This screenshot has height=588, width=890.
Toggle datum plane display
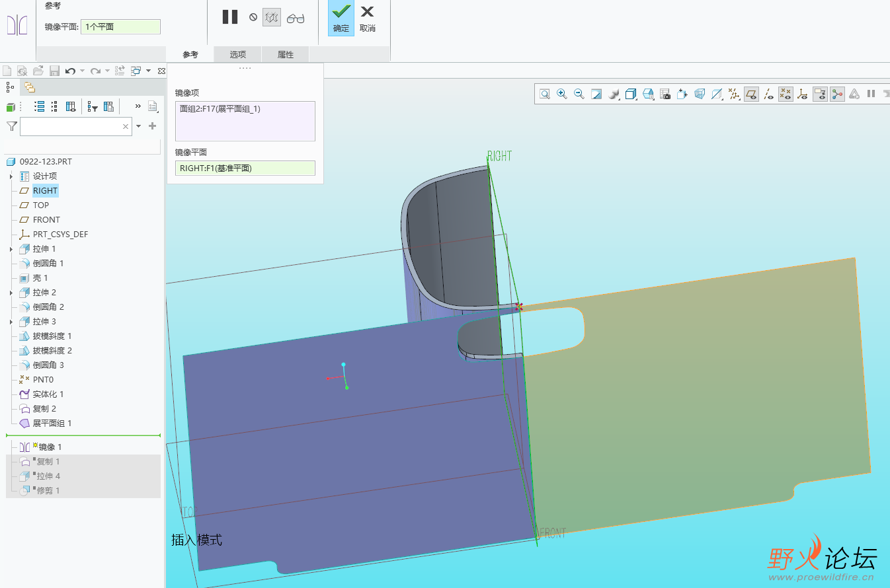751,94
